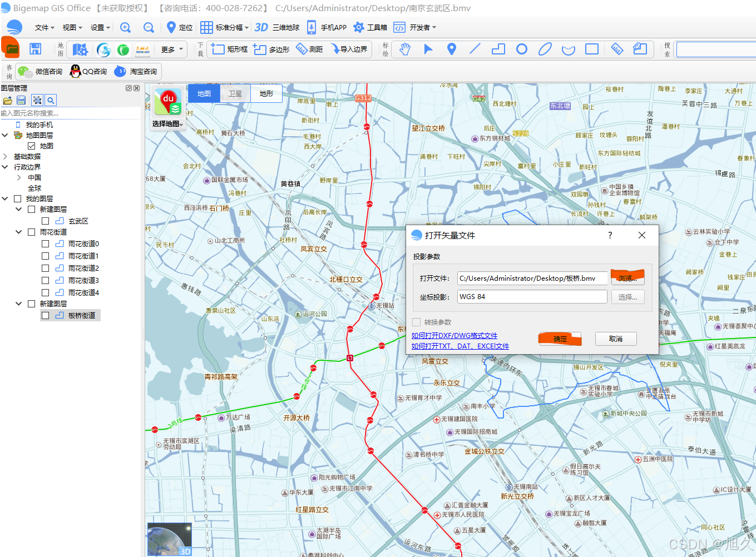This screenshot has height=557, width=756.
Task: Click the layer panel select-all icon
Action: coord(37,100)
